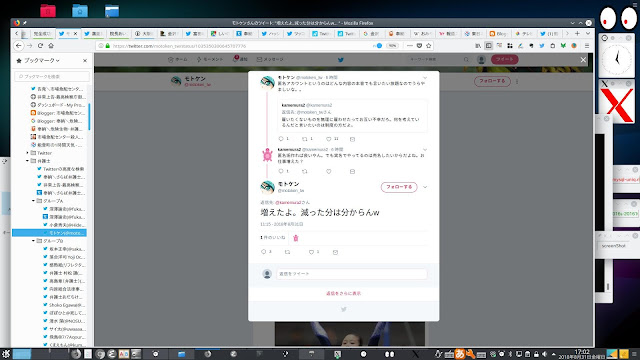Click the reply bubble icon under main tweet
This screenshot has height=360, width=640.
click(264, 252)
